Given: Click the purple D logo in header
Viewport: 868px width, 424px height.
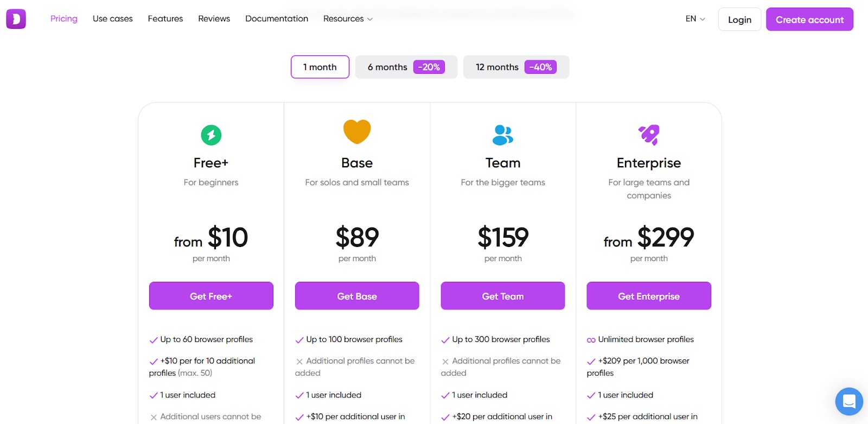Looking at the screenshot, I should 16,19.
